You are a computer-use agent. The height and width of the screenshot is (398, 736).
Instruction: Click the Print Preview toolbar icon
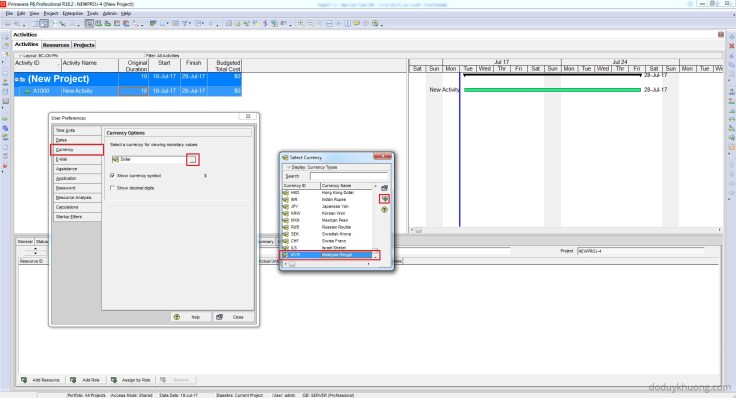[17, 23]
